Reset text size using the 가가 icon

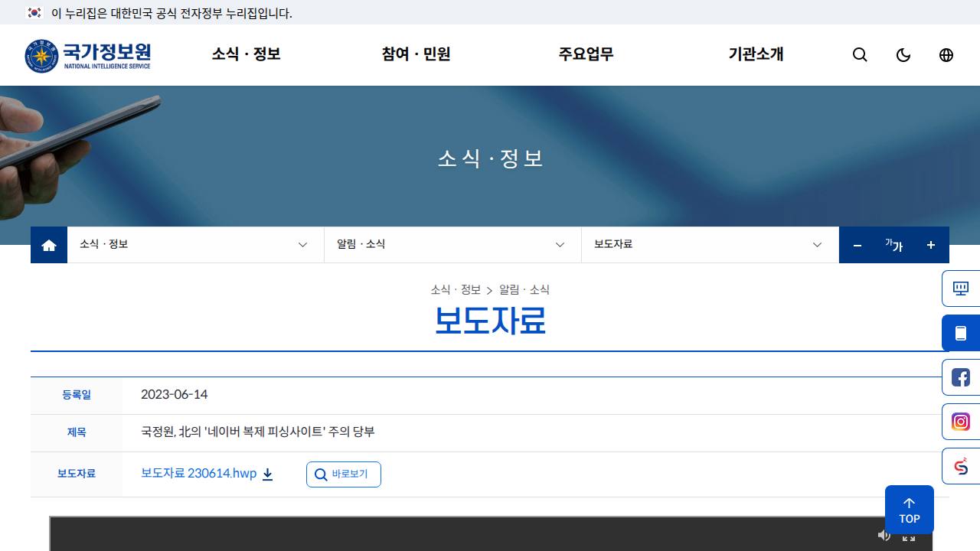click(x=894, y=245)
